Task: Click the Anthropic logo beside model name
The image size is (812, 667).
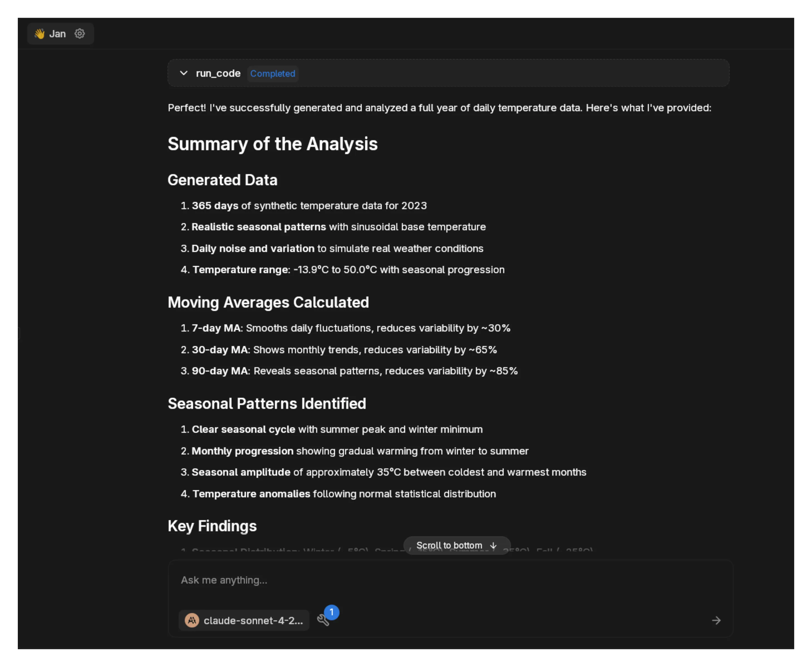Action: pyautogui.click(x=192, y=620)
